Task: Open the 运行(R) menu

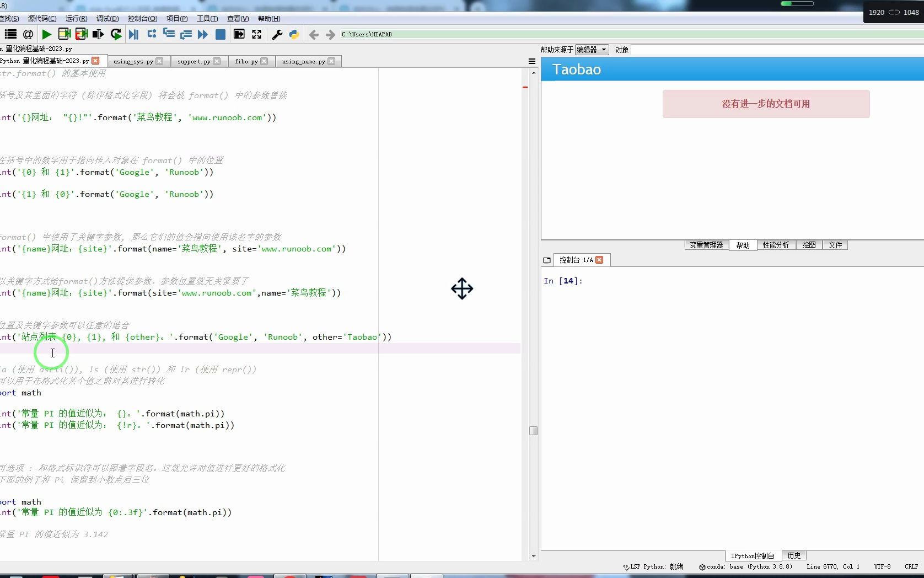Action: [76, 18]
